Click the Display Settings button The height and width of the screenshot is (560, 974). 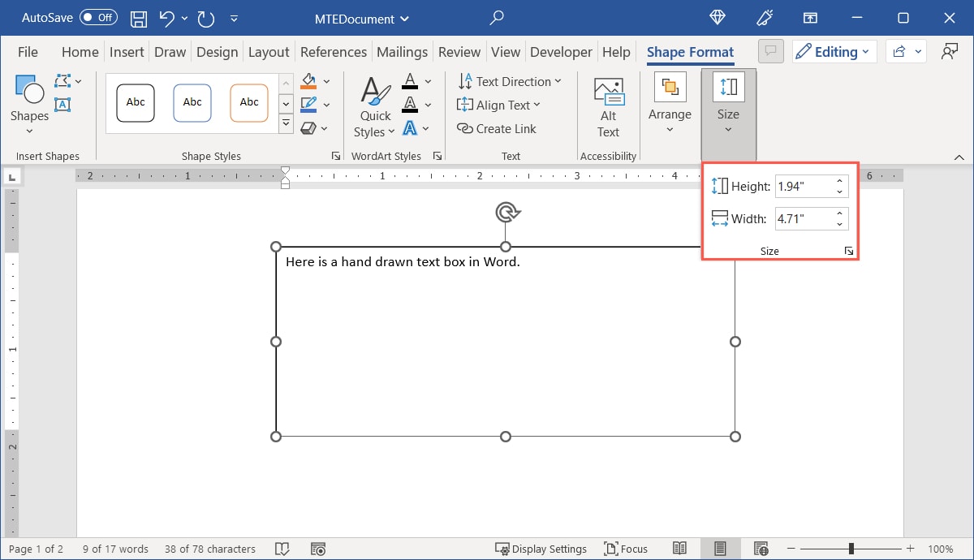coord(541,549)
